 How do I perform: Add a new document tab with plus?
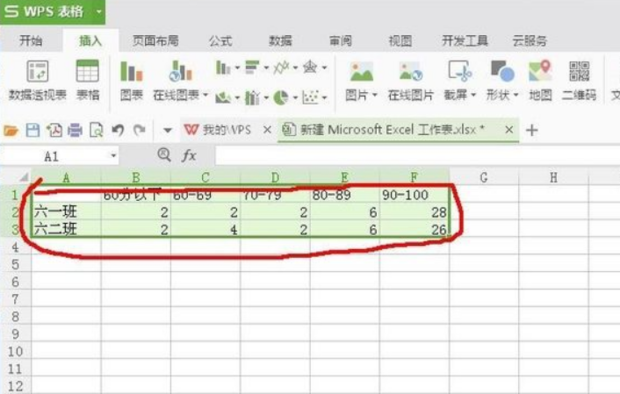(532, 130)
